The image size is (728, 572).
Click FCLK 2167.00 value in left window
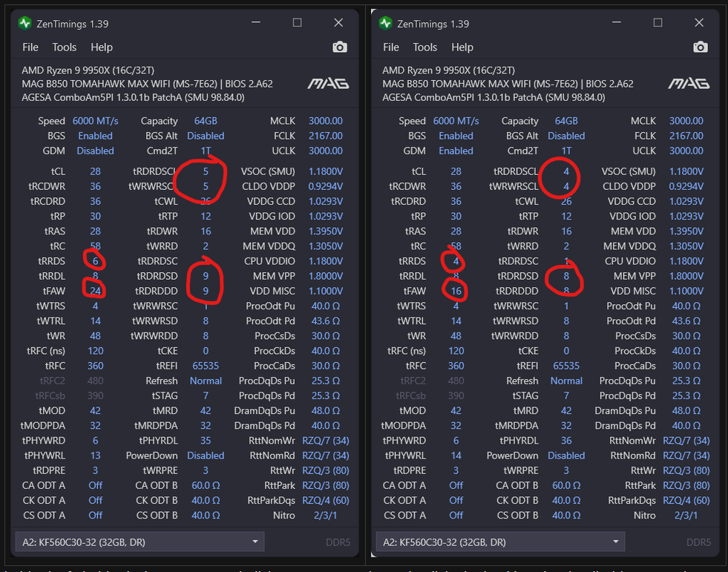click(326, 136)
